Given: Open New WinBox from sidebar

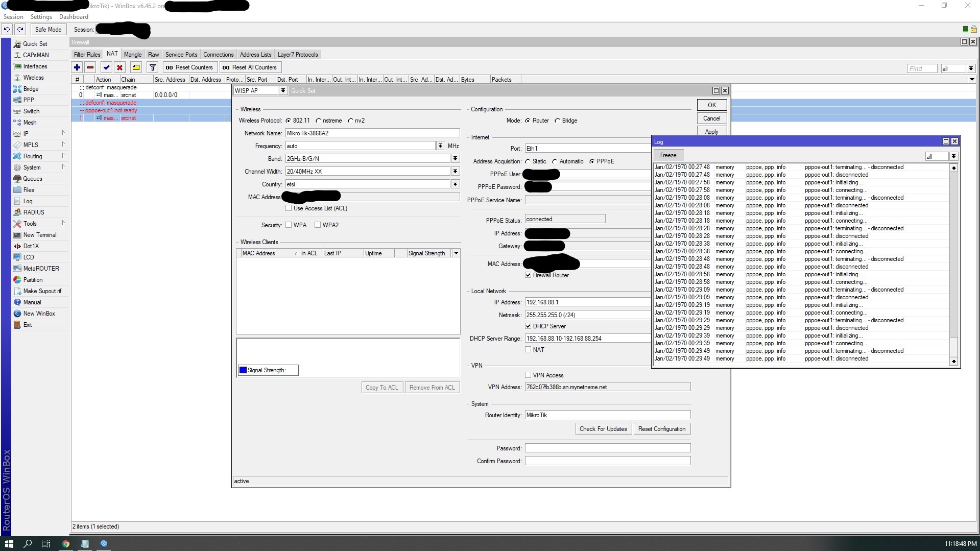Looking at the screenshot, I should point(39,314).
